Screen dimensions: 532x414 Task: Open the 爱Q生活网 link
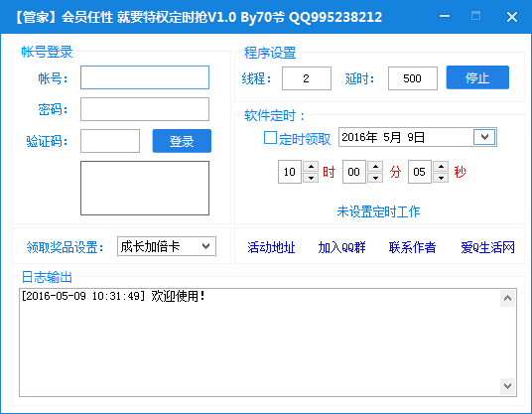click(x=487, y=247)
